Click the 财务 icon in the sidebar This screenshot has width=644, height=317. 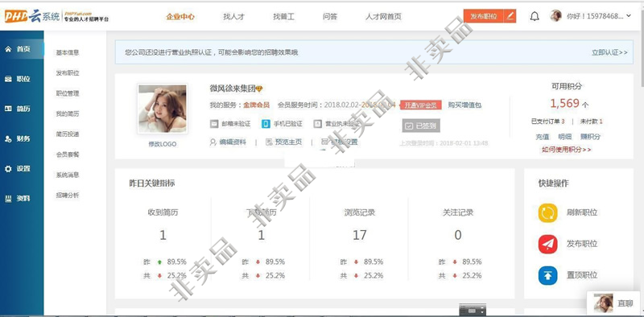click(8, 139)
